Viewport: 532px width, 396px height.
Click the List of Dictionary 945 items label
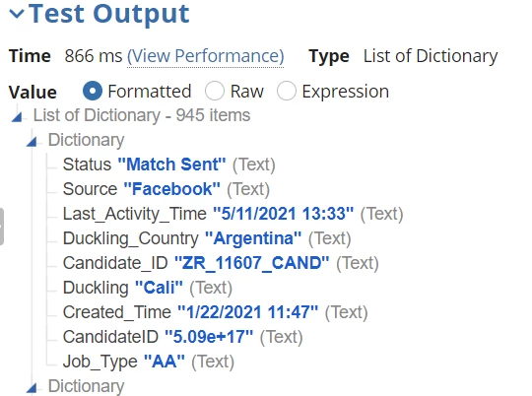(142, 115)
